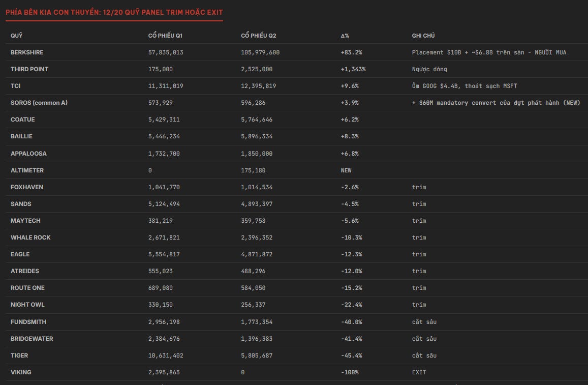
Task: Click Altimeter's NEW change label
Action: 346,170
